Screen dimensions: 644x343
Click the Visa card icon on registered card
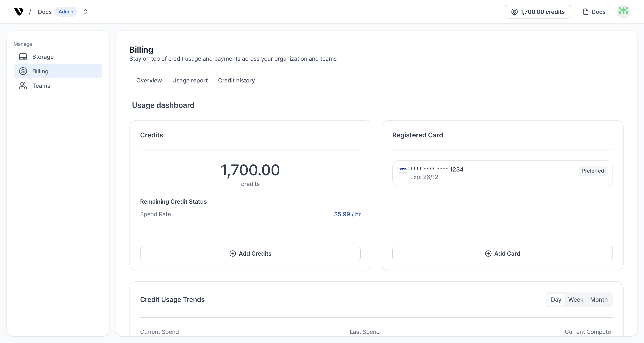pyautogui.click(x=403, y=169)
